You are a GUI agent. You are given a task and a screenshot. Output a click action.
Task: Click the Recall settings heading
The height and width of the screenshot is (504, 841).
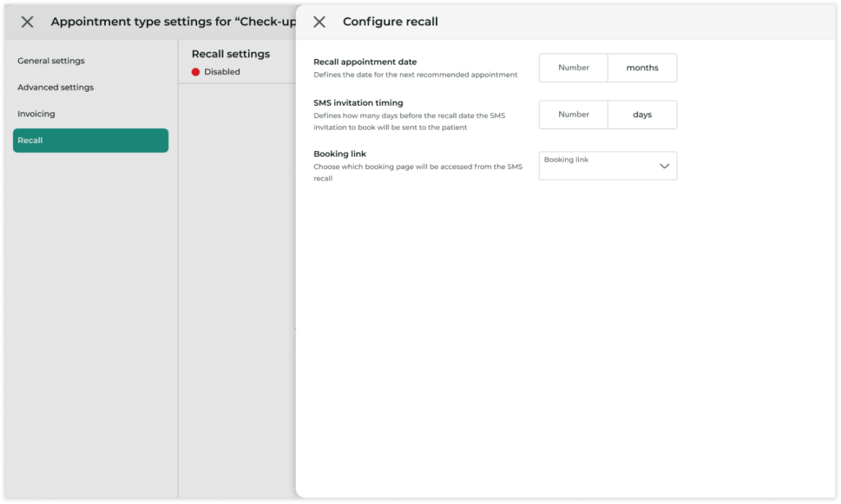coord(231,53)
